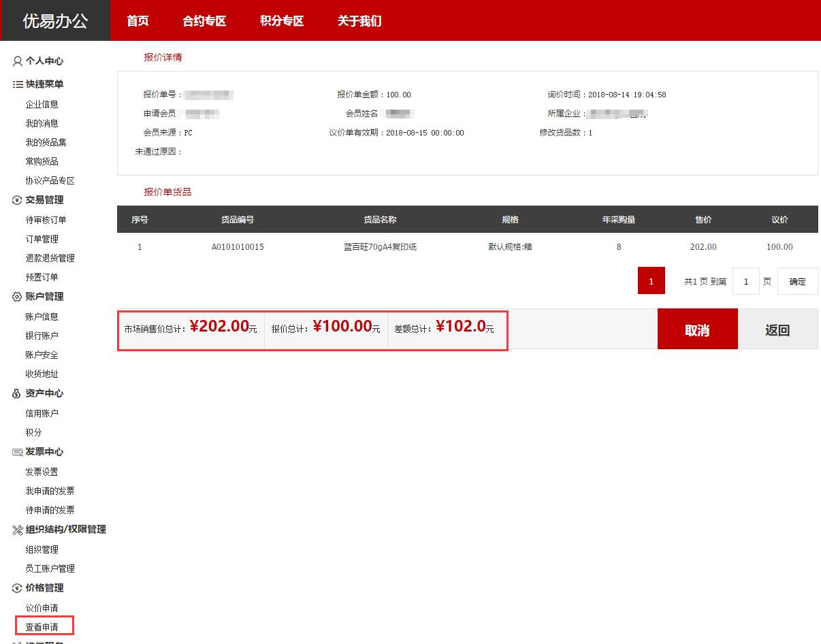Click the 价格管理 section icon
The height and width of the screenshot is (644, 821).
click(x=18, y=588)
